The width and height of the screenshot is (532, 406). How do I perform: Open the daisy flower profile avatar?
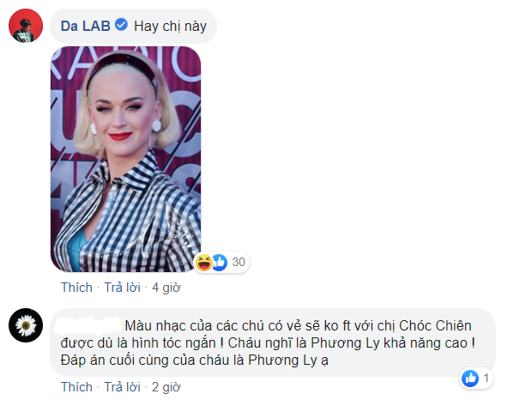(26, 325)
